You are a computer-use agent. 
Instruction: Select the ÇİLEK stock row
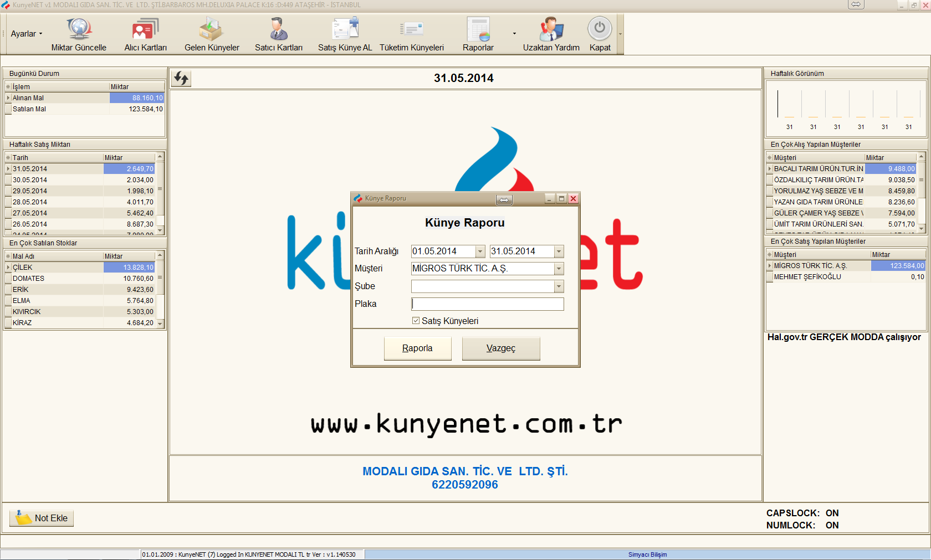tap(80, 268)
